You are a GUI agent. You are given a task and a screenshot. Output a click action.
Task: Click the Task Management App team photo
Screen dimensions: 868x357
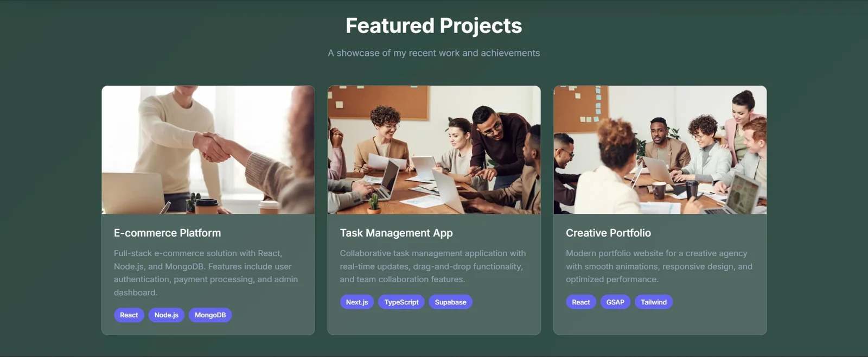pos(434,150)
